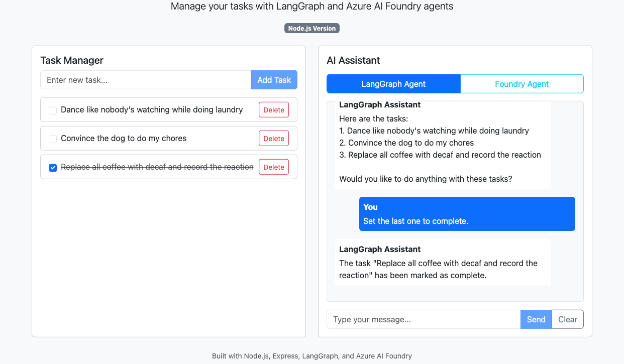
Task: Delete the laundry dancing task
Action: tap(273, 109)
